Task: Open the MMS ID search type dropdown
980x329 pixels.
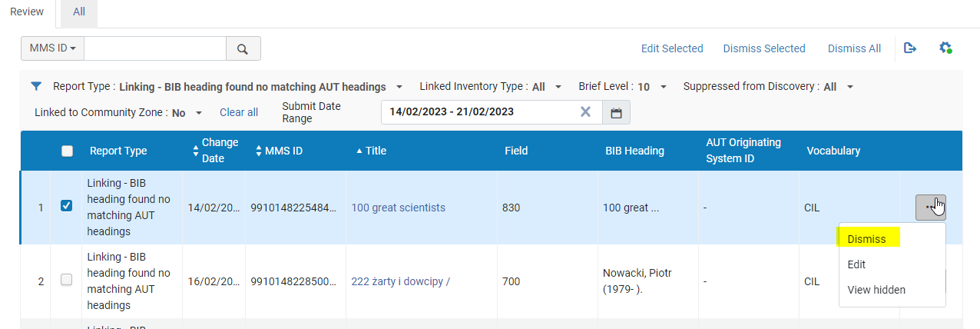Action: coord(52,48)
